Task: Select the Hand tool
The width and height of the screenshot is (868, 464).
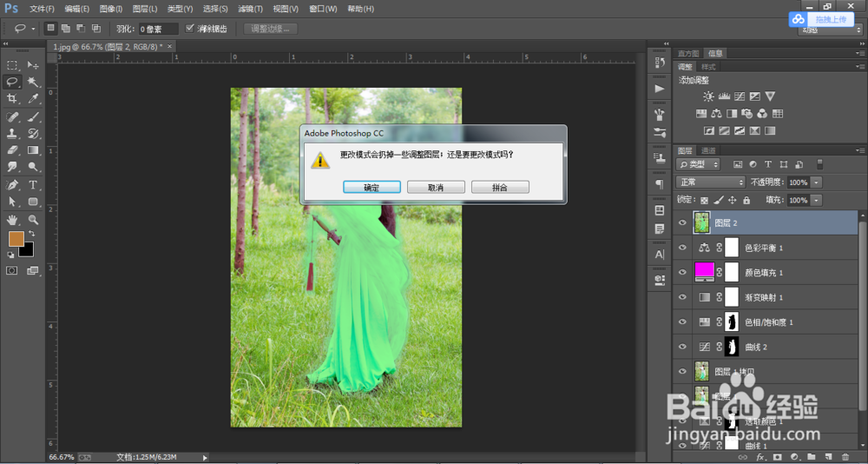Action: pyautogui.click(x=12, y=220)
